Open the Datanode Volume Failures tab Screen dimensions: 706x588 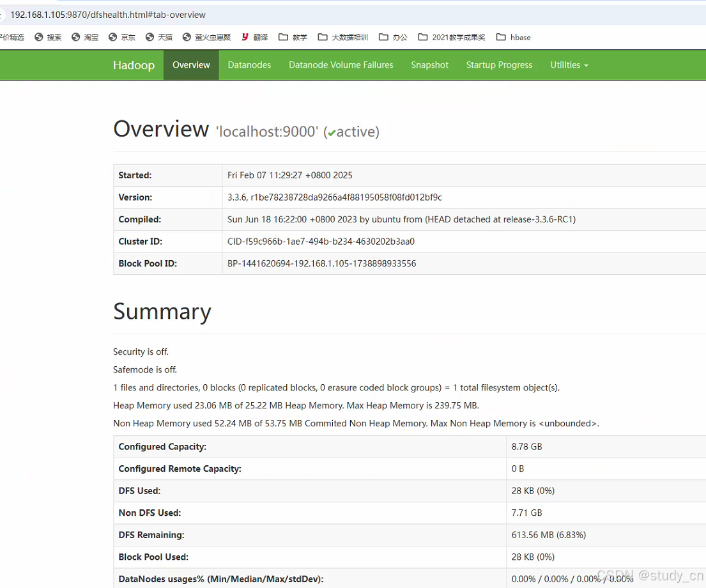[x=341, y=65]
